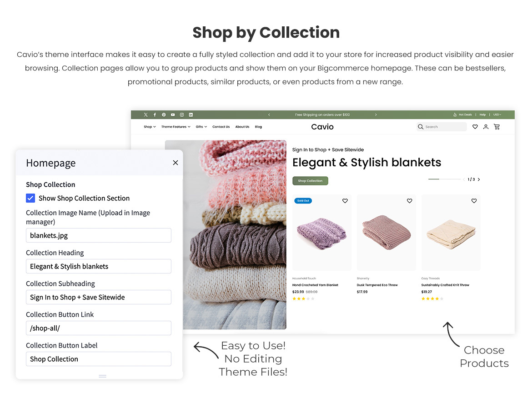Click the LinkedIn icon in top bar
The width and height of the screenshot is (532, 413).
pyautogui.click(x=191, y=114)
